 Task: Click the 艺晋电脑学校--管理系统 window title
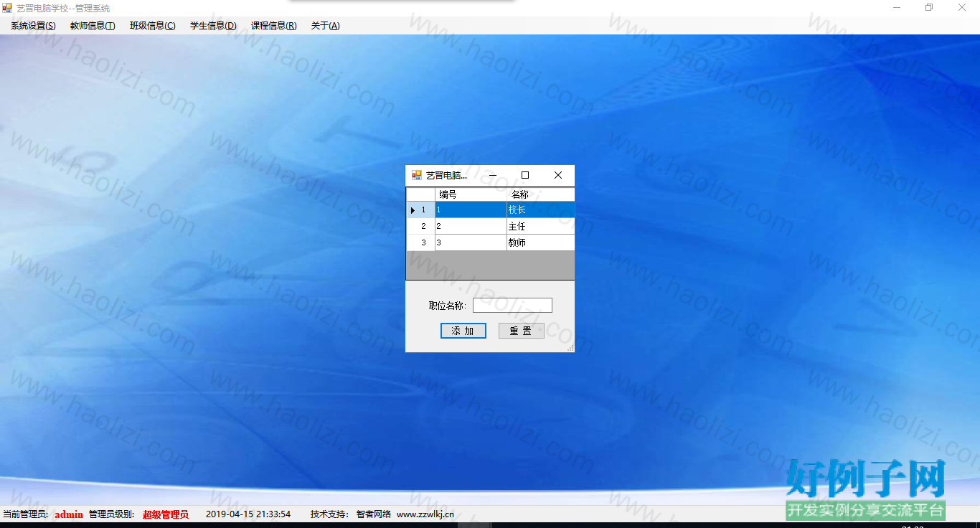tap(63, 8)
